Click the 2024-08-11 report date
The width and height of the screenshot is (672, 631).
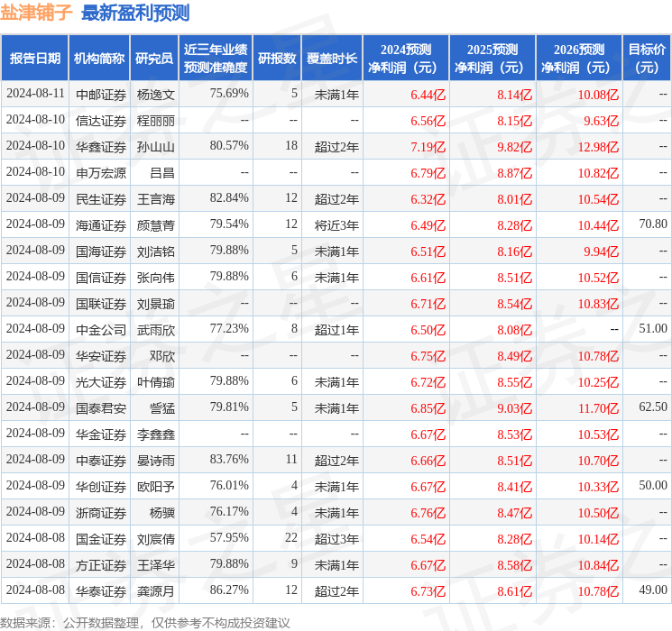tap(35, 93)
